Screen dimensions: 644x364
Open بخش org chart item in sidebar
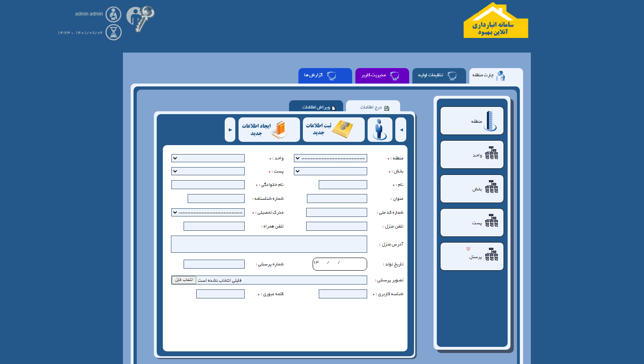pyautogui.click(x=472, y=189)
